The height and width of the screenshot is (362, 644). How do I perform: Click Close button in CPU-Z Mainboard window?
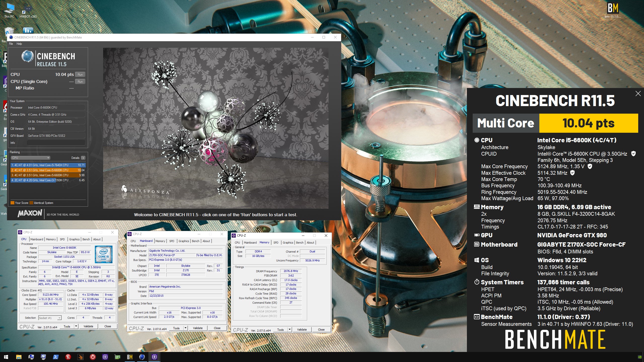[x=217, y=328]
